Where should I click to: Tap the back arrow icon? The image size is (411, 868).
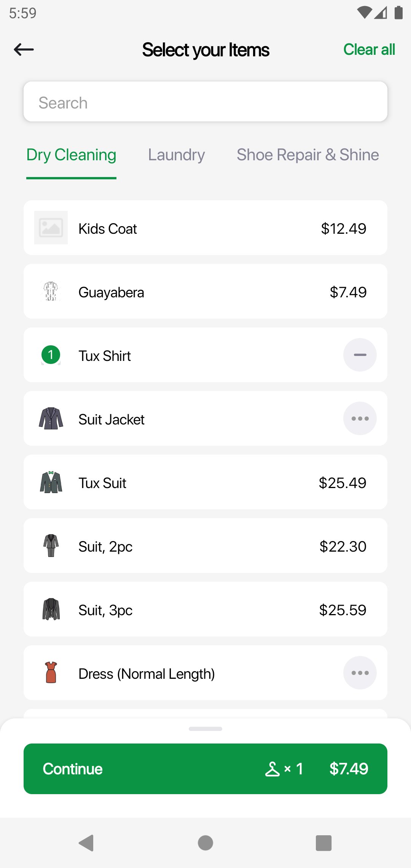point(24,49)
